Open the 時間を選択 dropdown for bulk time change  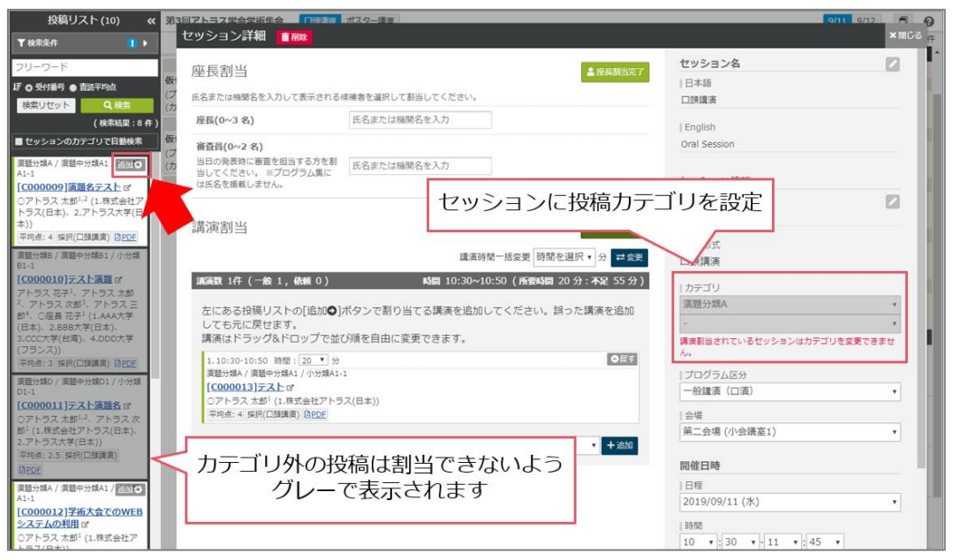pyautogui.click(x=563, y=256)
